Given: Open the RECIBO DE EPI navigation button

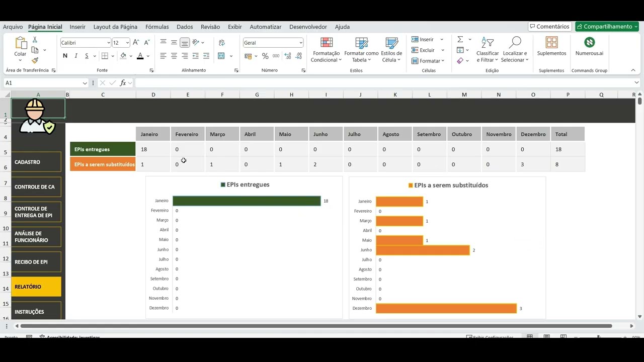Looking at the screenshot, I should point(36,262).
